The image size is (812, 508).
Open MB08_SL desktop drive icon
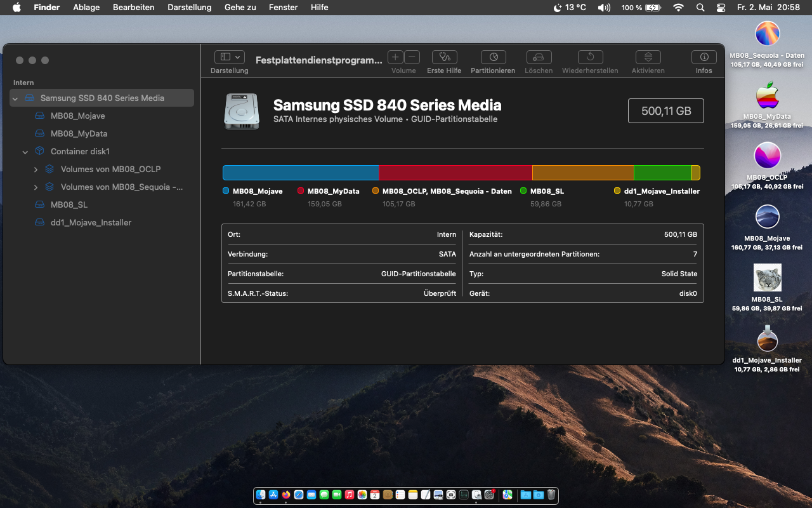click(x=767, y=278)
